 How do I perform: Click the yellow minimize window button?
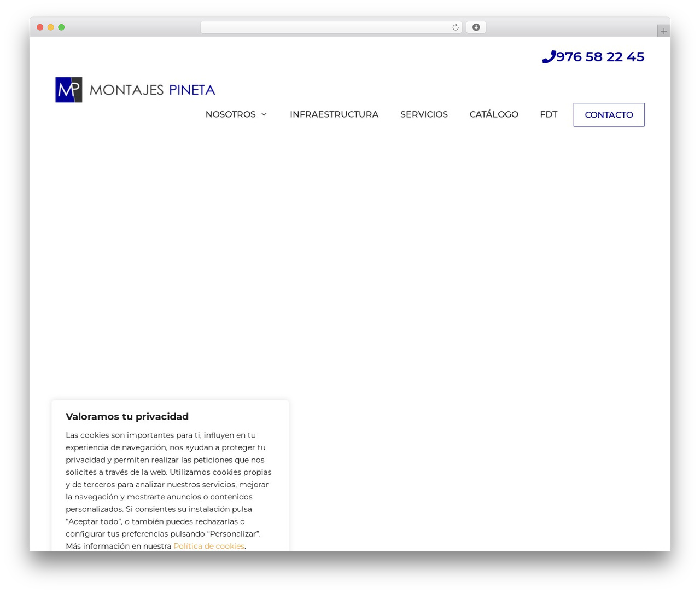tap(50, 27)
